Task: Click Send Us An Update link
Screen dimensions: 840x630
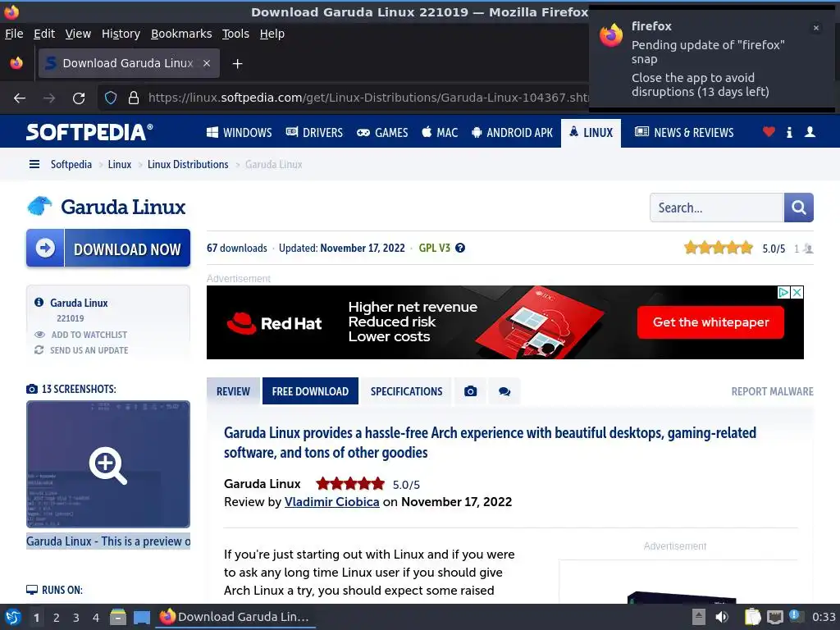Action: point(81,350)
